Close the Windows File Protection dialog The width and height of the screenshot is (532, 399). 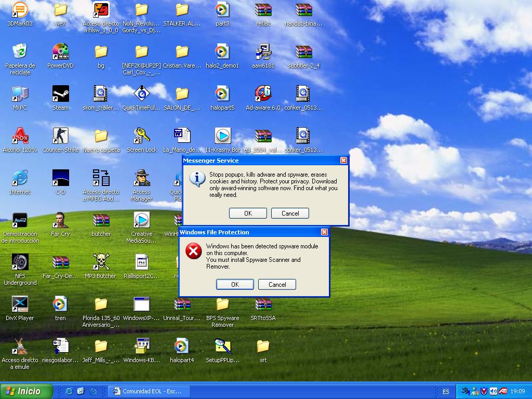point(324,232)
